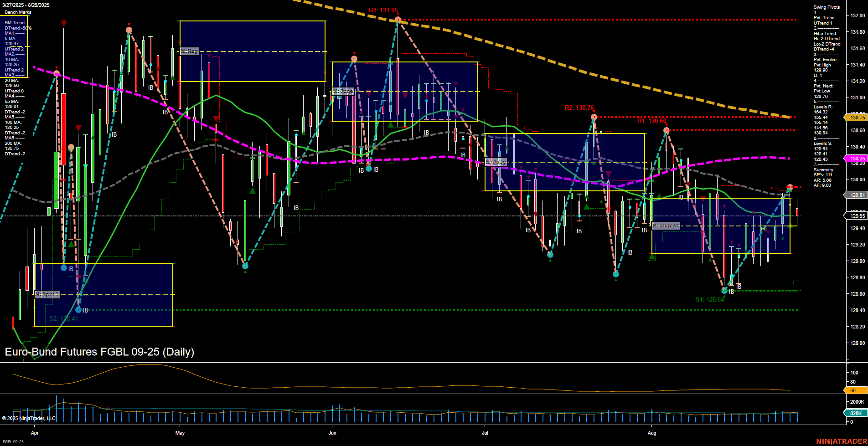
Task: Click the swing pivot low circle at S2
Action: [x=78, y=310]
